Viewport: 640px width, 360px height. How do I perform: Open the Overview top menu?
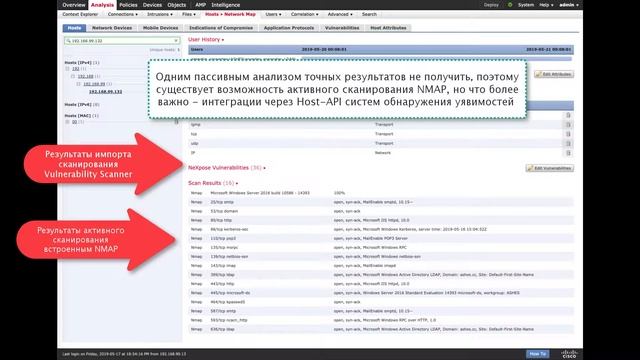pyautogui.click(x=73, y=5)
